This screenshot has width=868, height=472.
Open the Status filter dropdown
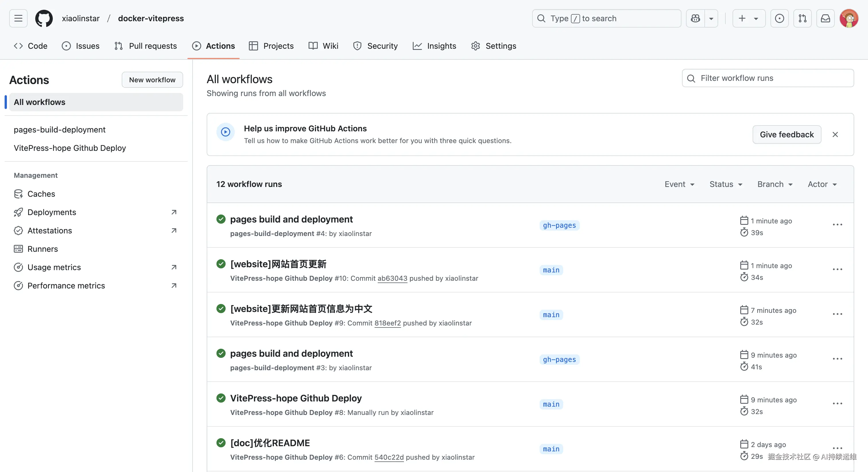[x=726, y=184]
